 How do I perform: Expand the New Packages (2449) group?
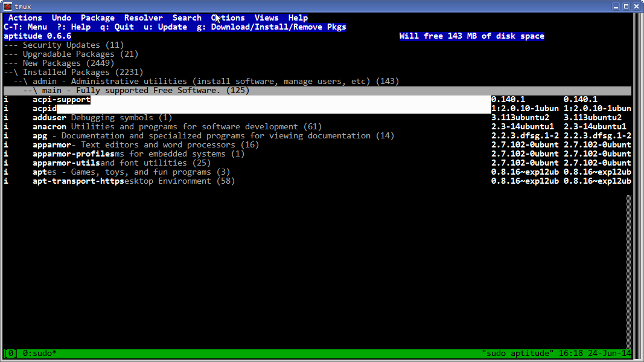(x=59, y=63)
